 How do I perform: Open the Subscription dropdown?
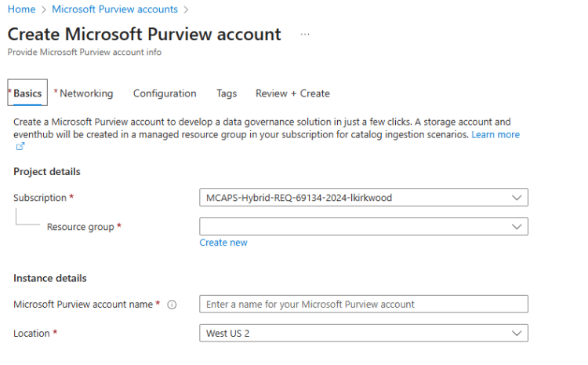(x=364, y=198)
